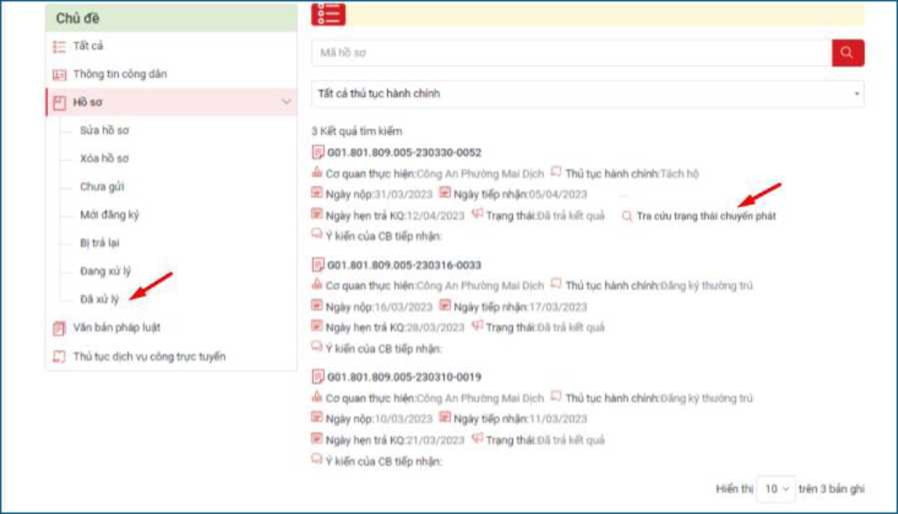Viewport: 898px width, 514px height.
Task: Select Đã xử lý in the sidebar
Action: 100,299
